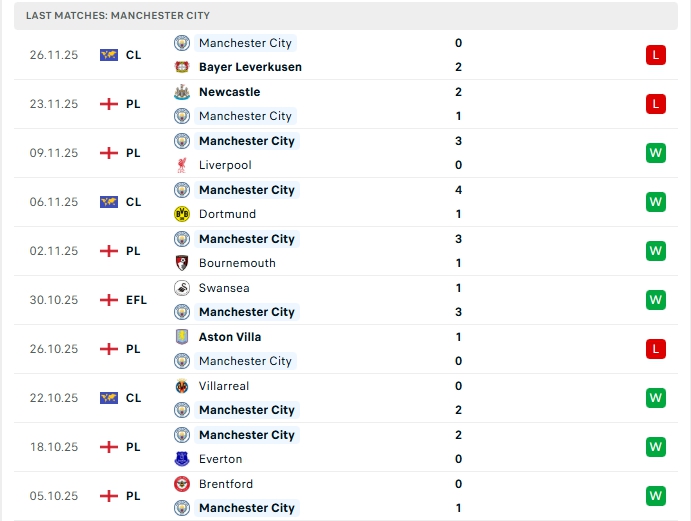This screenshot has width=691, height=521.
Task: Click the Brentford club crest icon
Action: (x=182, y=484)
